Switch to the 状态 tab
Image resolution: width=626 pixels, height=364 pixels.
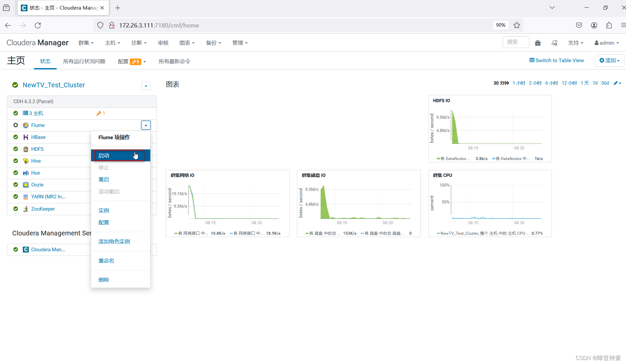45,61
